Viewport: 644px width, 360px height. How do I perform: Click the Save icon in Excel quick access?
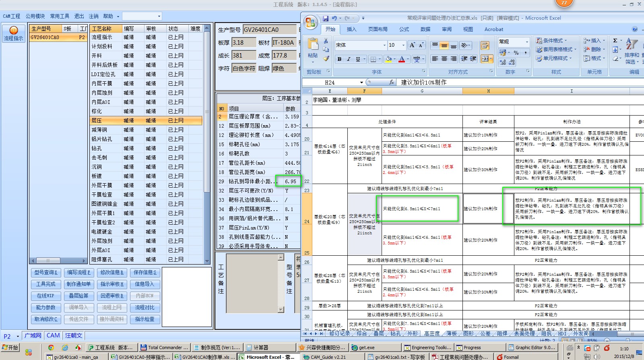coord(325,18)
